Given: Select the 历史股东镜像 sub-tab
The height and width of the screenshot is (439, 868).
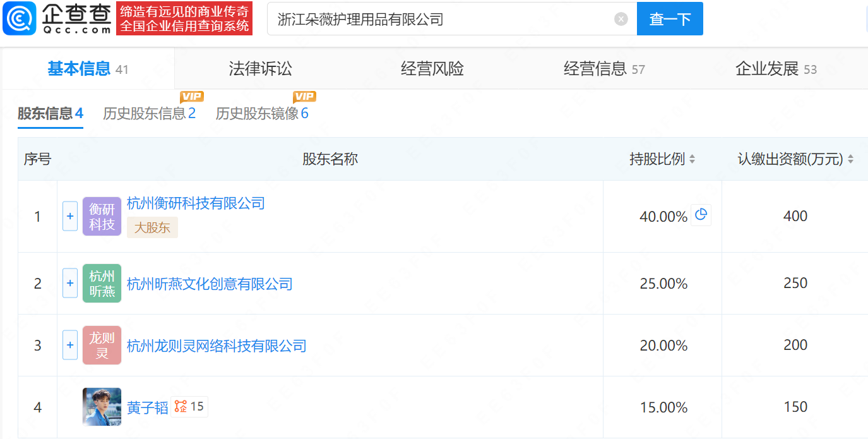Looking at the screenshot, I should coord(262,114).
